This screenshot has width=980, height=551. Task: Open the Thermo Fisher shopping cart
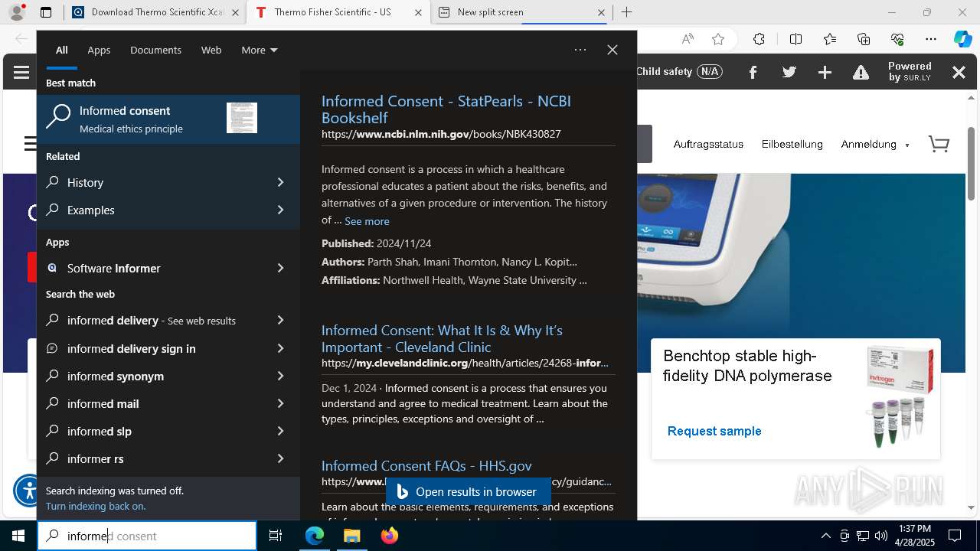939,144
